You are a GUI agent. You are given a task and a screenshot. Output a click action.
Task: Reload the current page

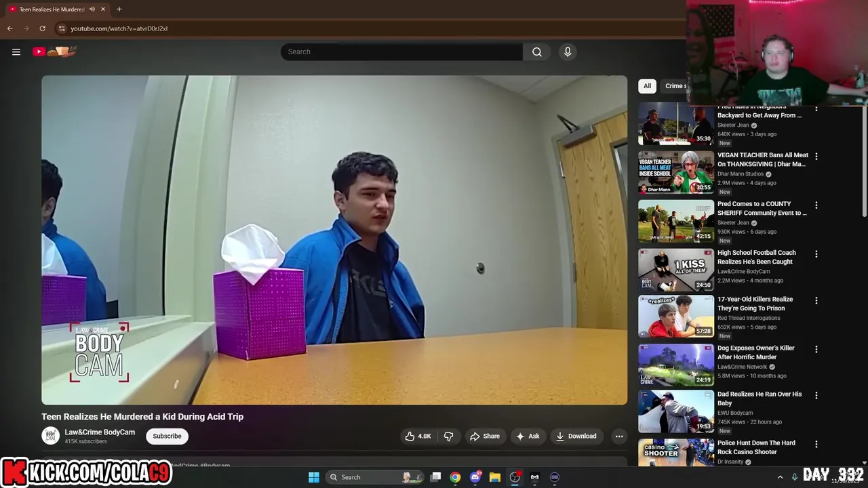tap(42, 28)
